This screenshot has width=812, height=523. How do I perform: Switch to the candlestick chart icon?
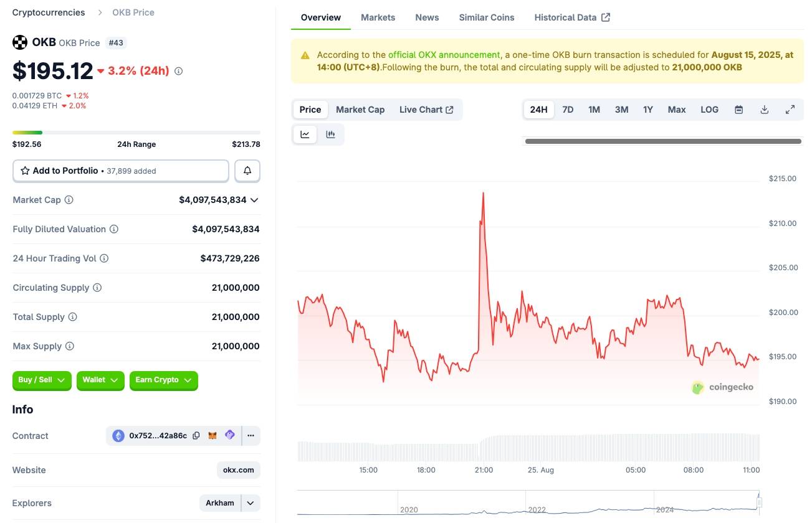coord(331,134)
